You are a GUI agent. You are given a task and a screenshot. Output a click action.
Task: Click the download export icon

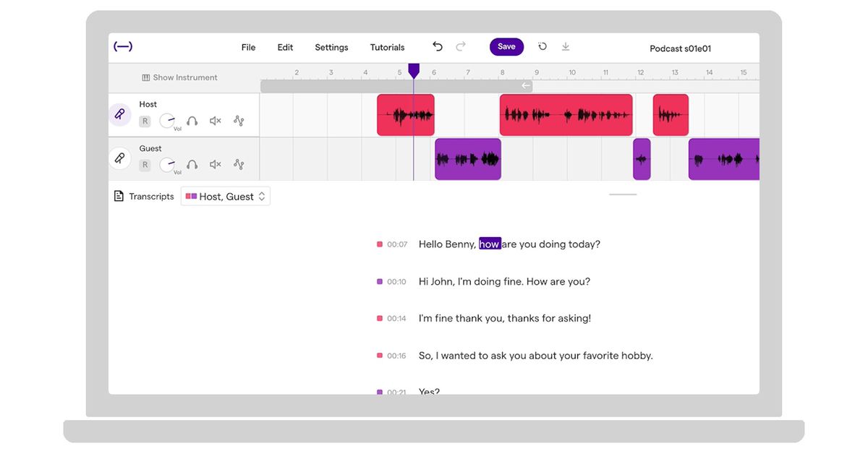coord(566,47)
